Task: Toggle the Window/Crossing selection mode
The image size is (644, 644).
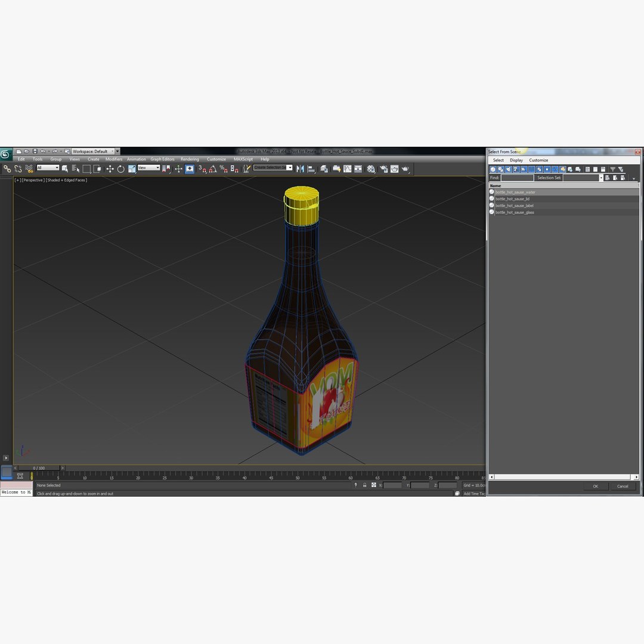Action: click(x=97, y=169)
